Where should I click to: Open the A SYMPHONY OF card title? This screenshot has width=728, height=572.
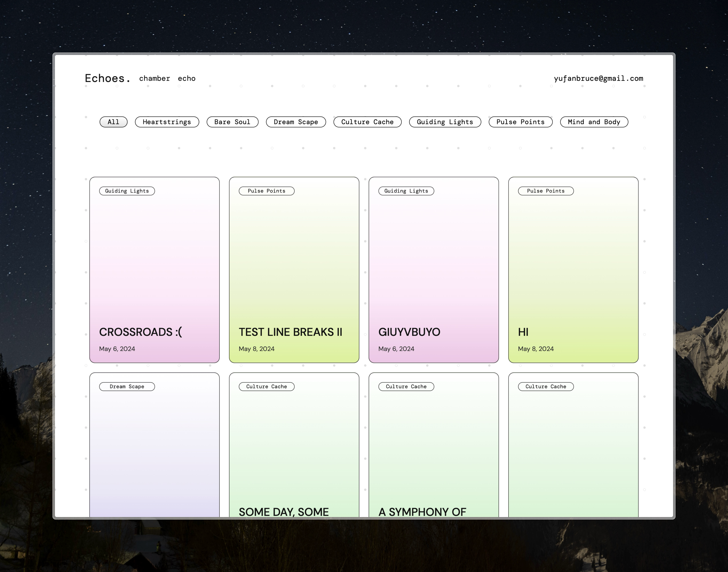point(422,512)
